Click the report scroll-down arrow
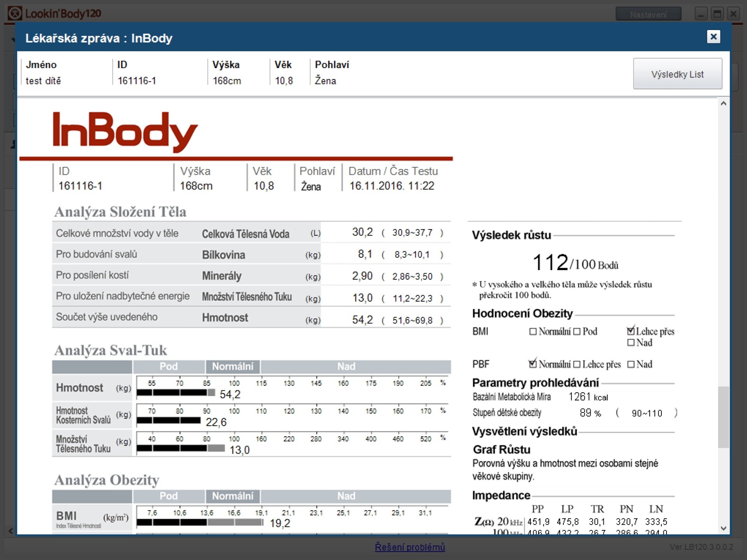747x560 pixels. point(723,528)
